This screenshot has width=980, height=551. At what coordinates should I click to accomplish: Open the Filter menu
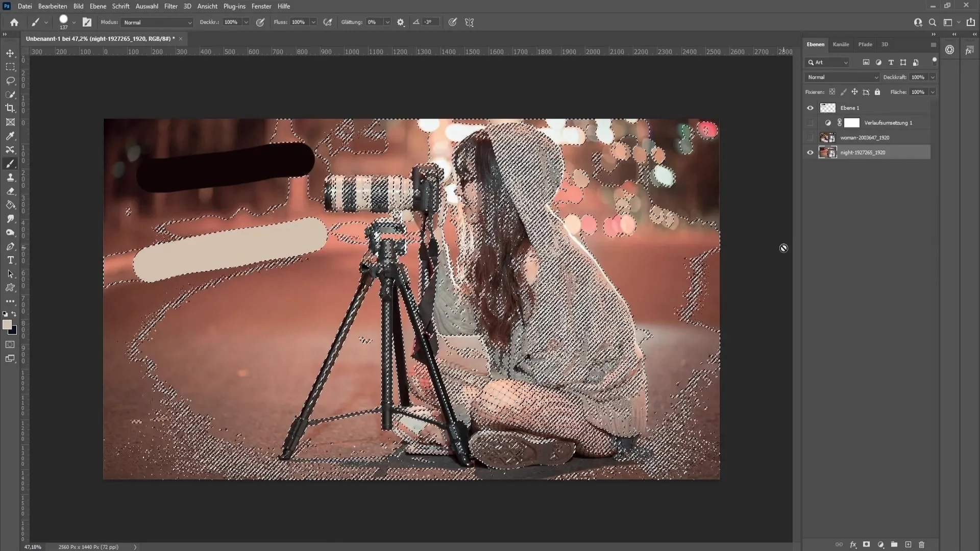point(170,6)
